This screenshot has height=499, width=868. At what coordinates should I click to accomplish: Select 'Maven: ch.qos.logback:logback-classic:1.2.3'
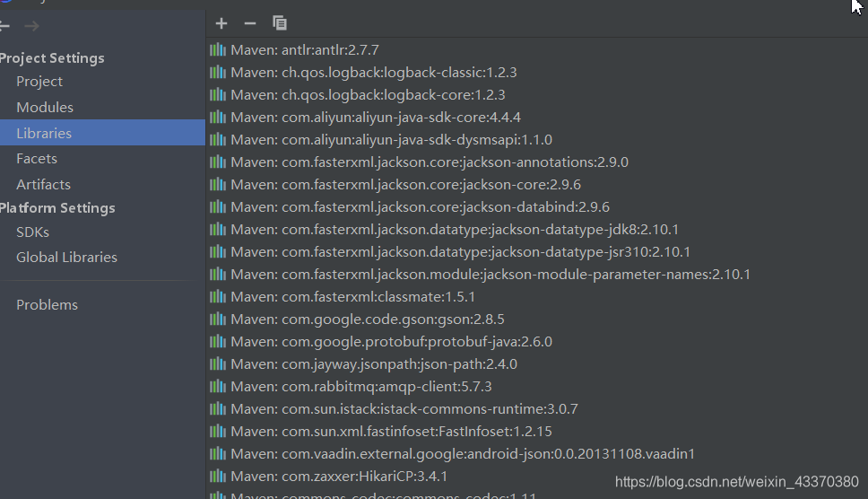tap(374, 72)
